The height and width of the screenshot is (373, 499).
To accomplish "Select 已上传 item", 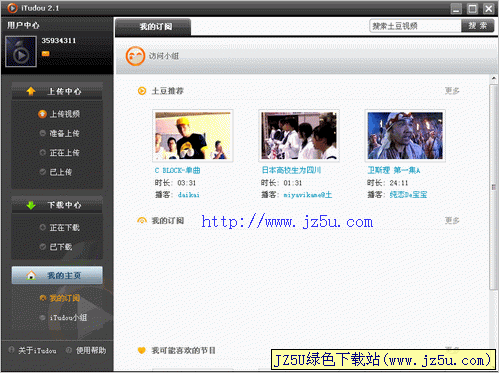I will point(61,172).
